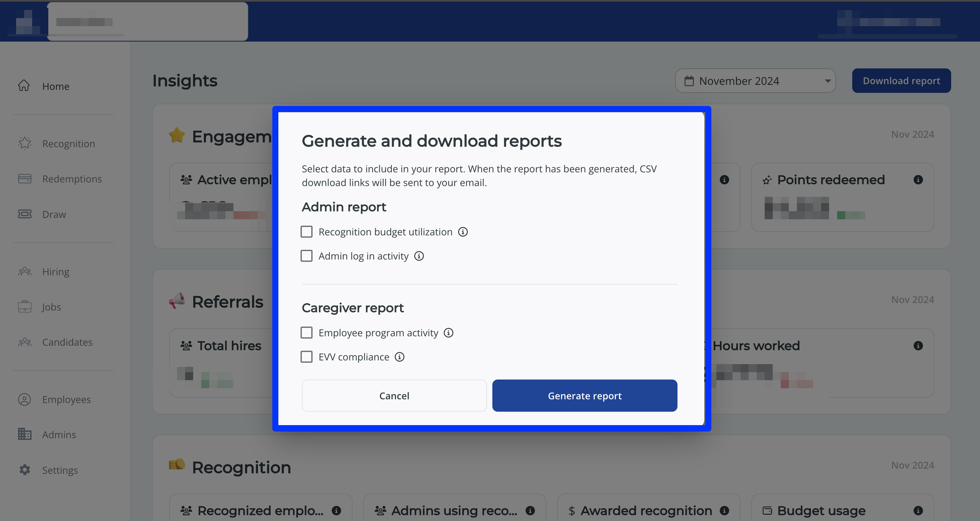The height and width of the screenshot is (521, 980).
Task: Click the 'Insights' page title
Action: (x=185, y=80)
